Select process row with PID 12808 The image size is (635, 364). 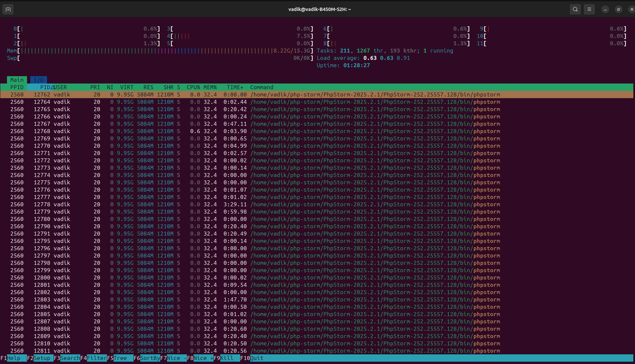tap(317, 329)
